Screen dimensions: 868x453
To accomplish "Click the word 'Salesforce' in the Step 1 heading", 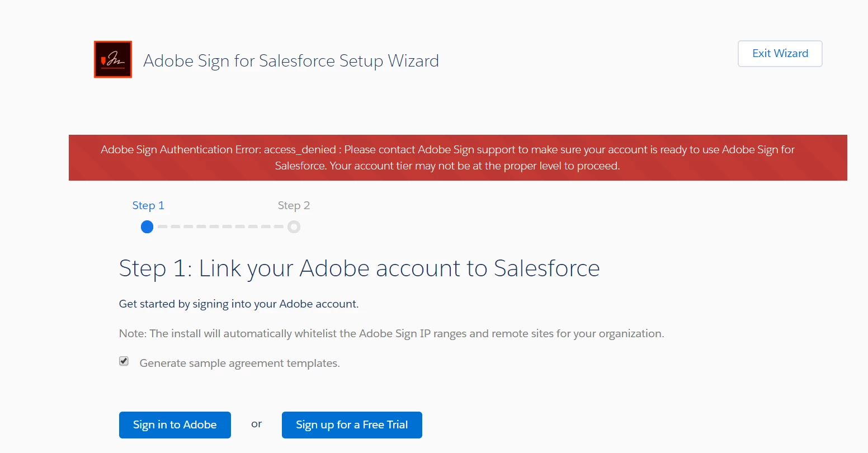I will pyautogui.click(x=546, y=268).
